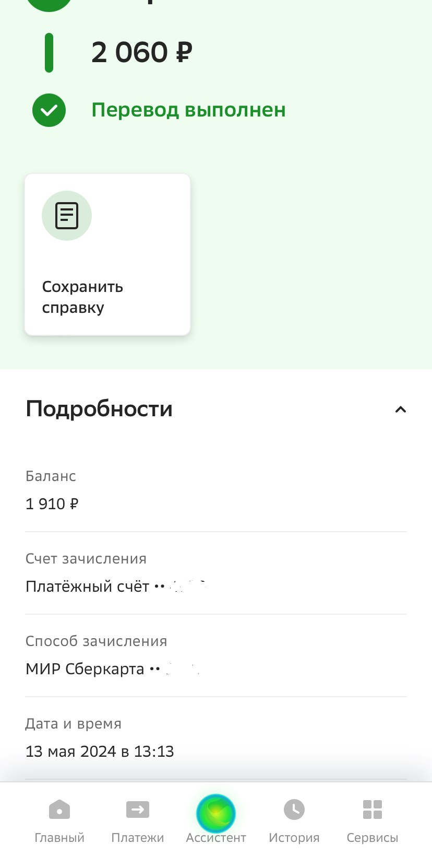Select the Сервисы tab label

[373, 838]
